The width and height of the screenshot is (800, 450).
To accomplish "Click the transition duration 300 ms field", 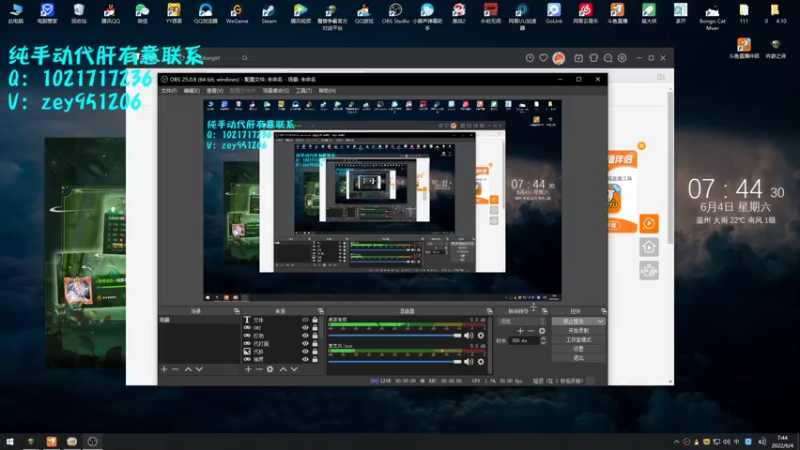I will point(524,340).
